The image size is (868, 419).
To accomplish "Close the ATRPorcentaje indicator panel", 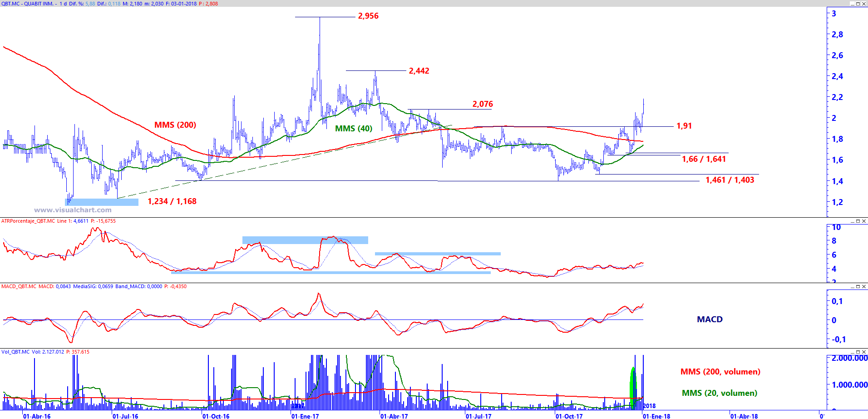I will tap(864, 221).
